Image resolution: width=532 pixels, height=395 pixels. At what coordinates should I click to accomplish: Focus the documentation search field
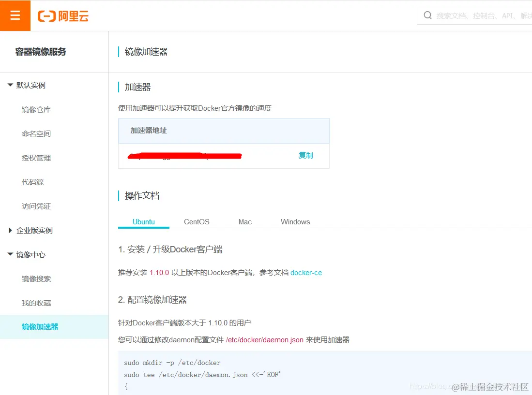coord(474,15)
